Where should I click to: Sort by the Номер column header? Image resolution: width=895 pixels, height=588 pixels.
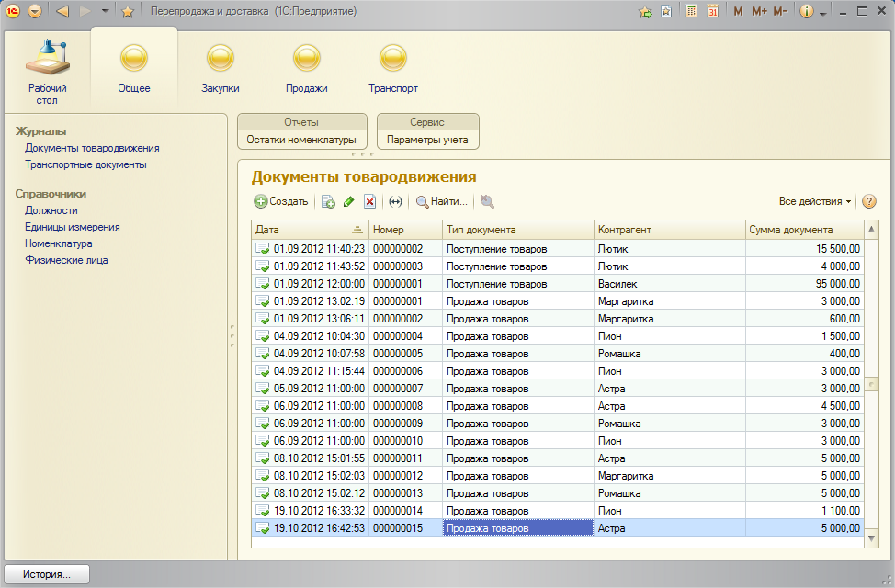pos(406,230)
